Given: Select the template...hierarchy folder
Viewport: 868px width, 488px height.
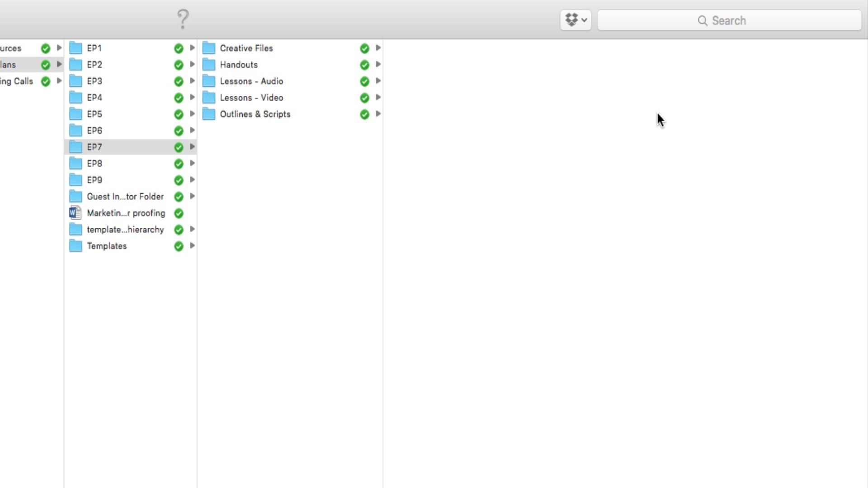Looking at the screenshot, I should pyautogui.click(x=125, y=230).
